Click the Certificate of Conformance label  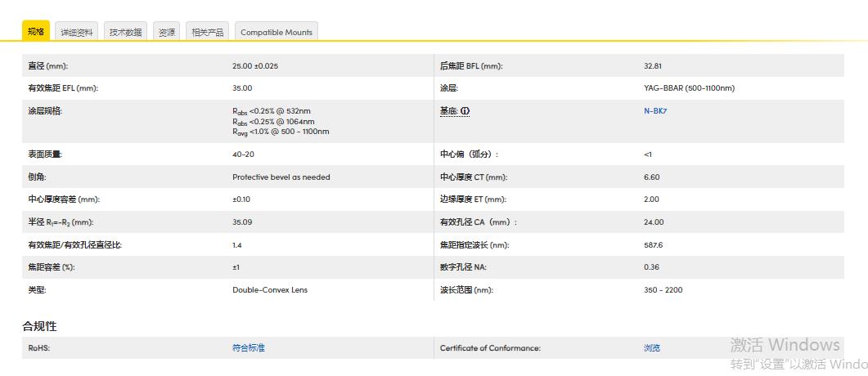(490, 348)
